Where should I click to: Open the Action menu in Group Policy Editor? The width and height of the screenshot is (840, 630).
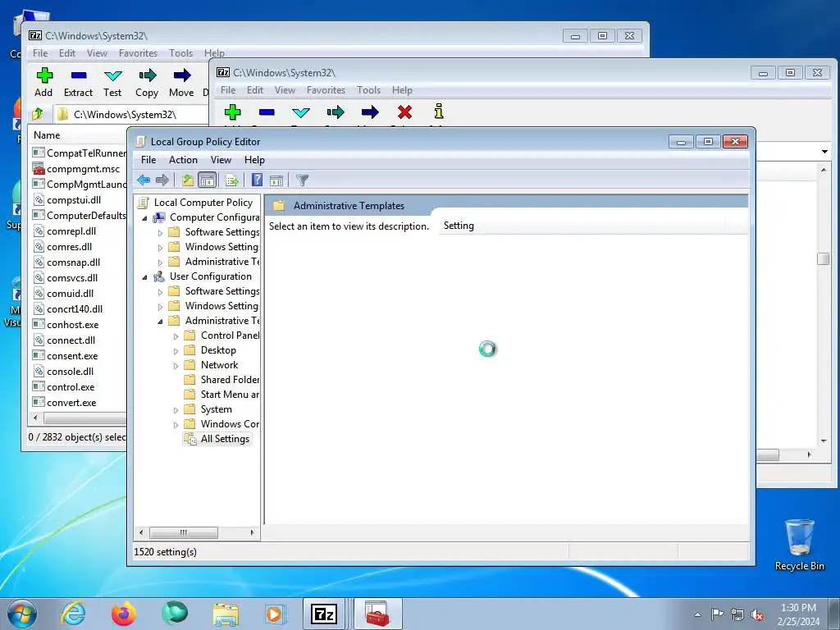183,160
